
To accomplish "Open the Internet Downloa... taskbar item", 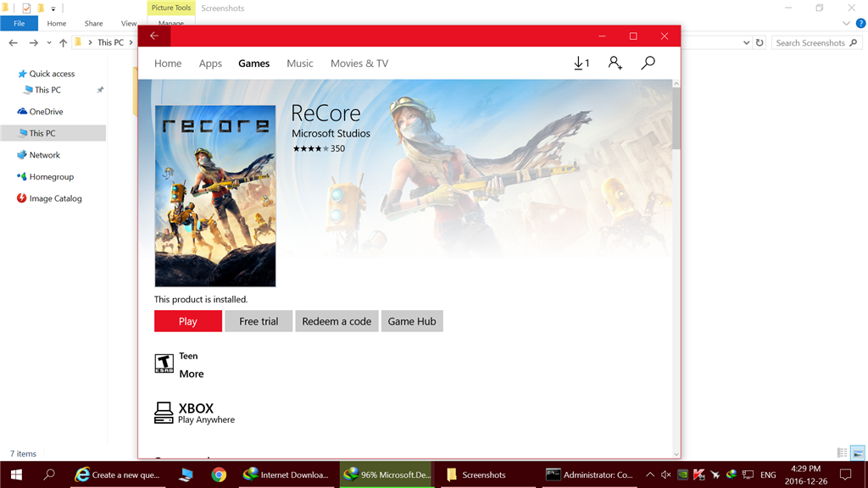I will tap(287, 474).
